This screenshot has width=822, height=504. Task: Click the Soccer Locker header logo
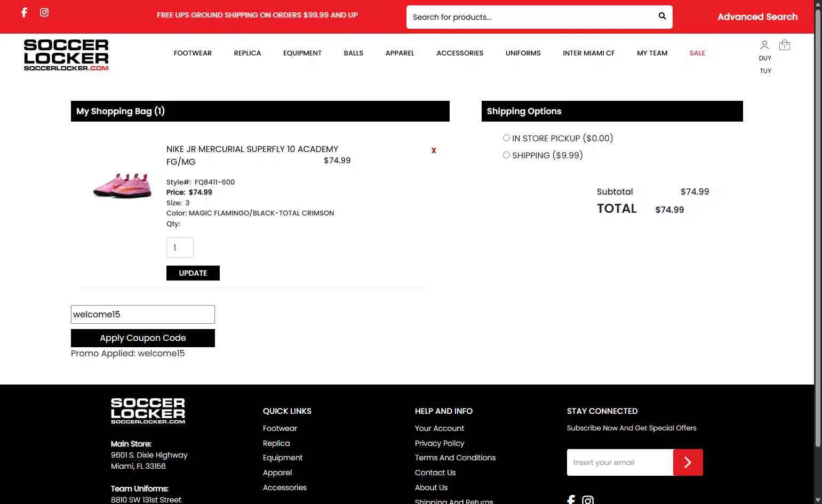tap(66, 54)
